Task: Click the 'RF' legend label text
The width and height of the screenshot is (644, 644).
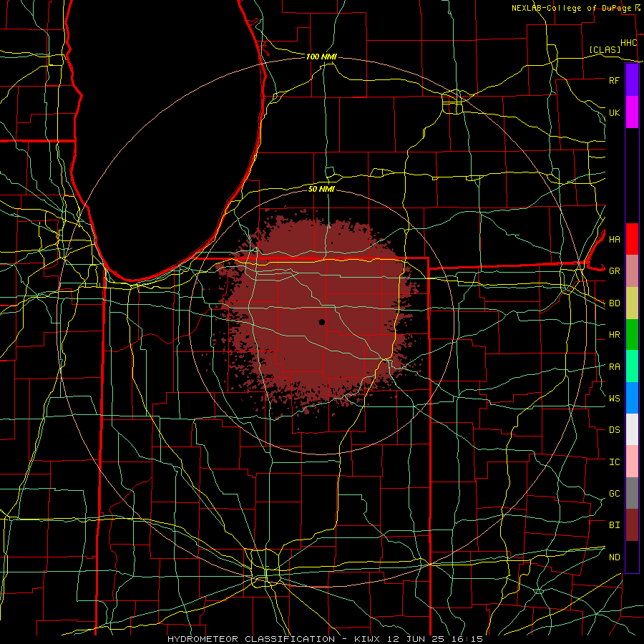Action: (614, 80)
